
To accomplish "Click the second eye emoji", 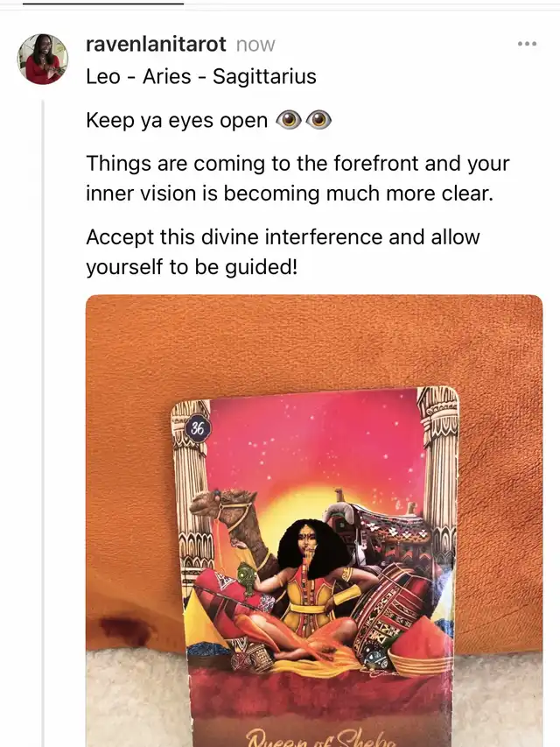I will coord(318,120).
